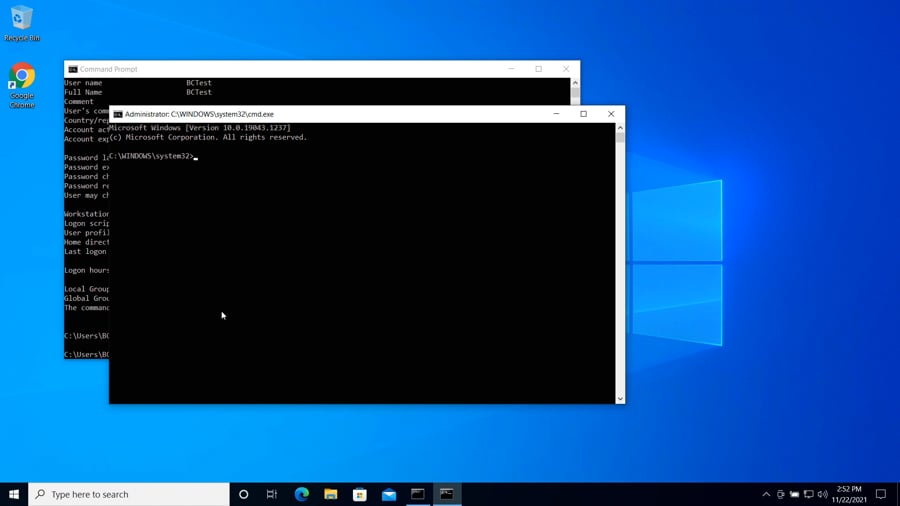Click the background Command Prompt title bar icon
Screen dimensions: 900x506
(x=73, y=69)
